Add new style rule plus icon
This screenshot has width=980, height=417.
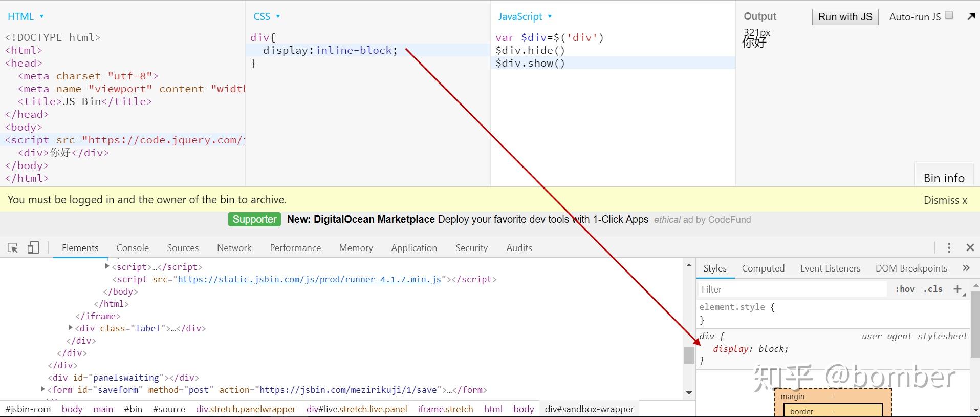pyautogui.click(x=957, y=289)
